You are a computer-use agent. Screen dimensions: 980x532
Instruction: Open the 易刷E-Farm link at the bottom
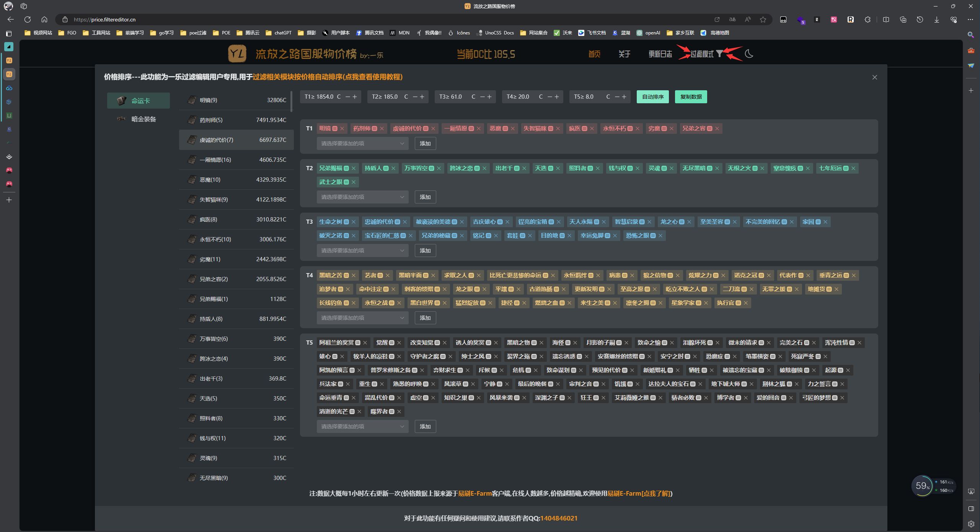tap(475, 494)
